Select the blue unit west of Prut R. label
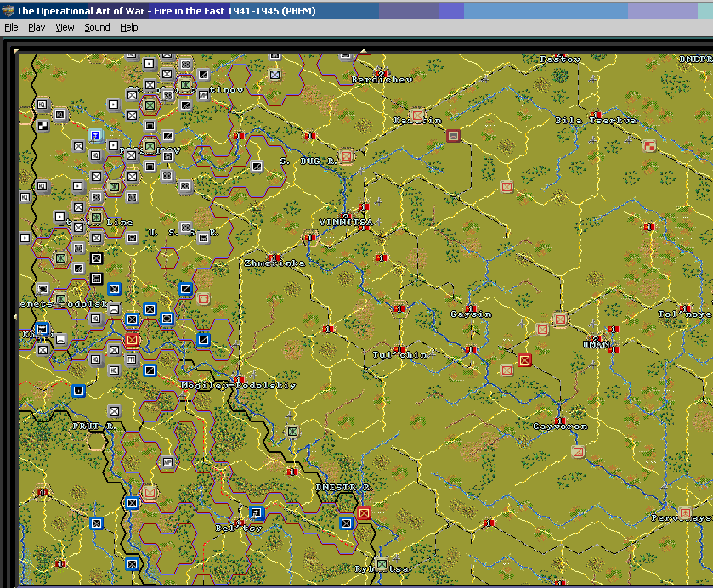This screenshot has height=588, width=713. (78, 391)
